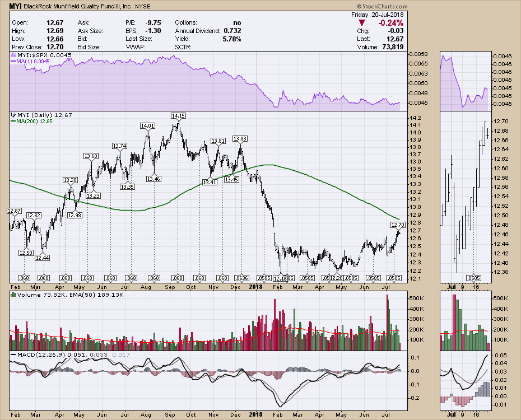
Task: Select the .0636 dividend marker
Action: point(240,278)
